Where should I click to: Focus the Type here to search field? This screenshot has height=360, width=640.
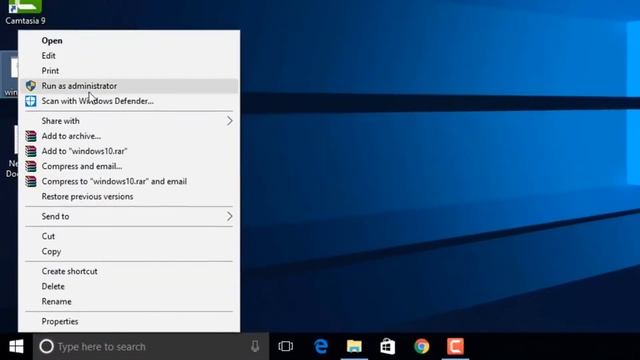pyautogui.click(x=151, y=347)
